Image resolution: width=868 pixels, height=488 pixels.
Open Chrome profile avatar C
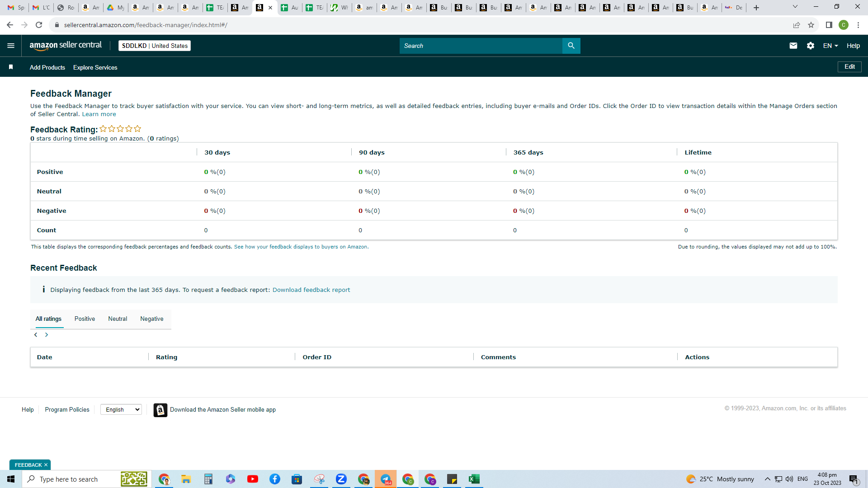pyautogui.click(x=844, y=25)
